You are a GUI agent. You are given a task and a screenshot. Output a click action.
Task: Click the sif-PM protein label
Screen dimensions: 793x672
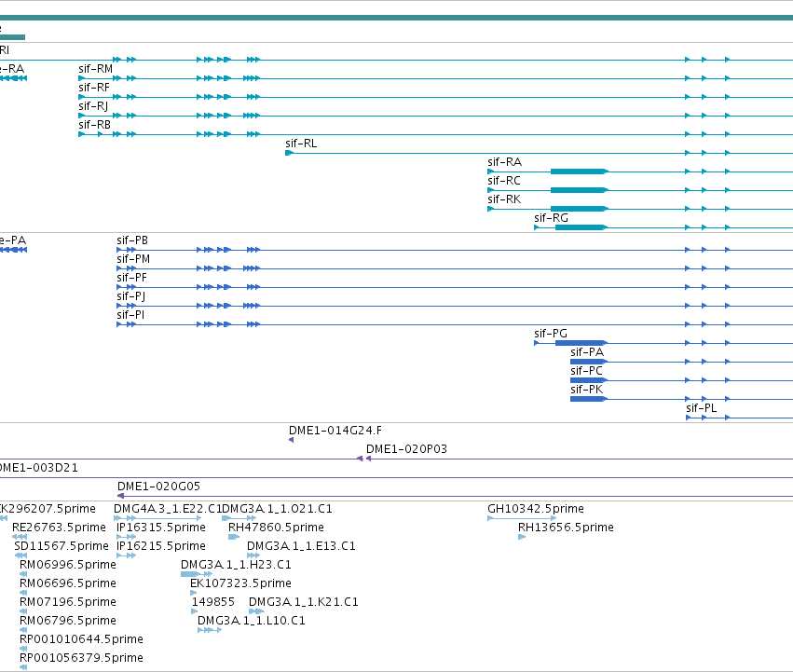(x=133, y=259)
